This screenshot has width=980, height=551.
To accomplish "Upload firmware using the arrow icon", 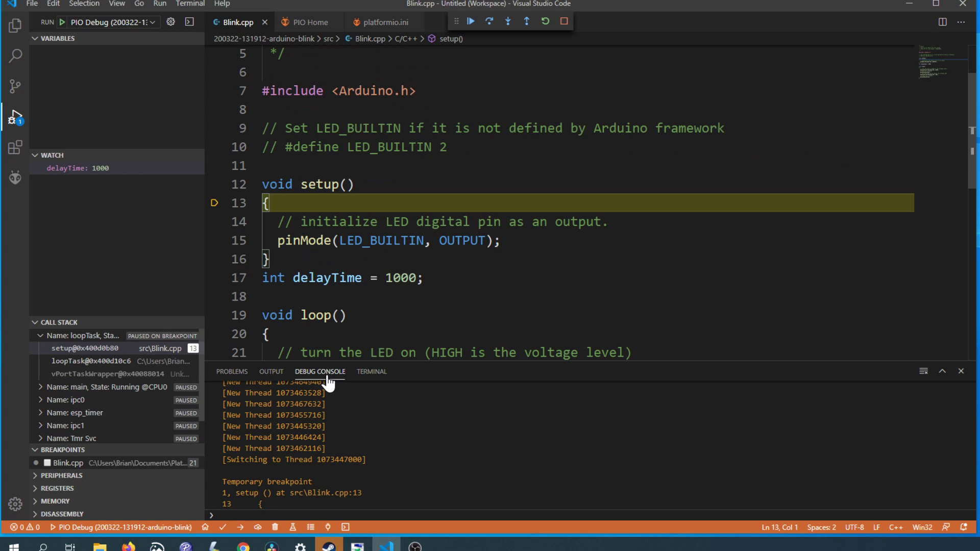I will click(x=240, y=527).
